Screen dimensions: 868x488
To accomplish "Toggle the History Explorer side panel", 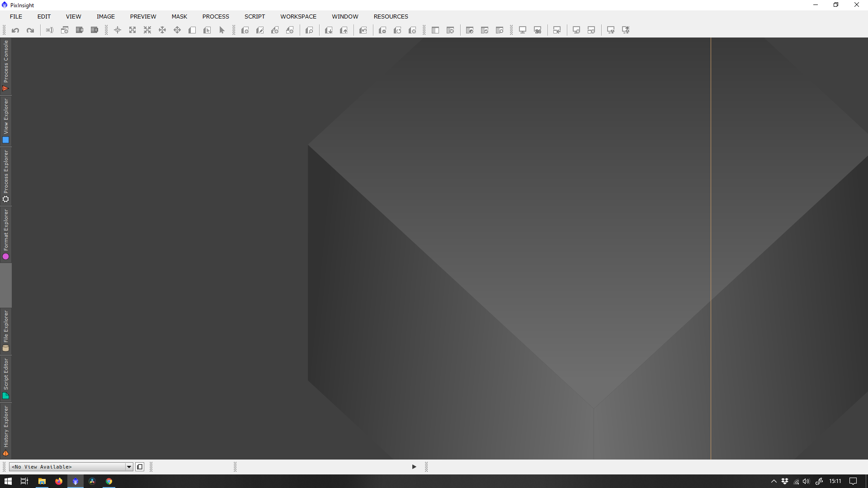I will click(x=6, y=431).
